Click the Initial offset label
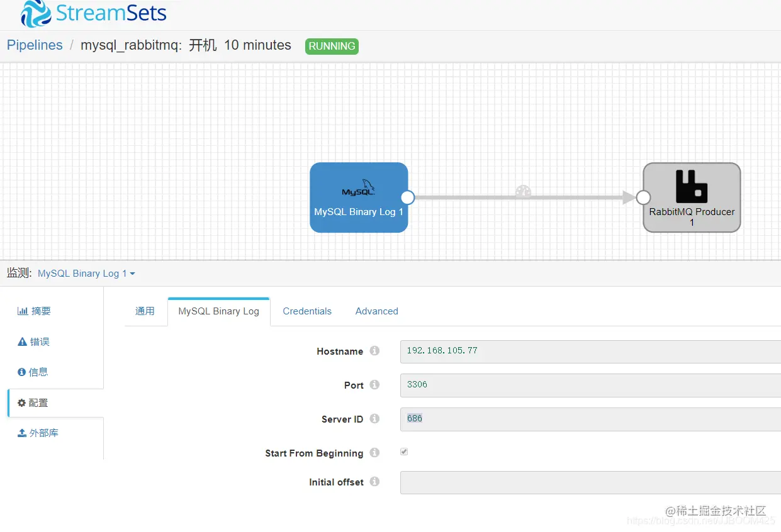Viewport: 781px width, 532px height. point(336,482)
